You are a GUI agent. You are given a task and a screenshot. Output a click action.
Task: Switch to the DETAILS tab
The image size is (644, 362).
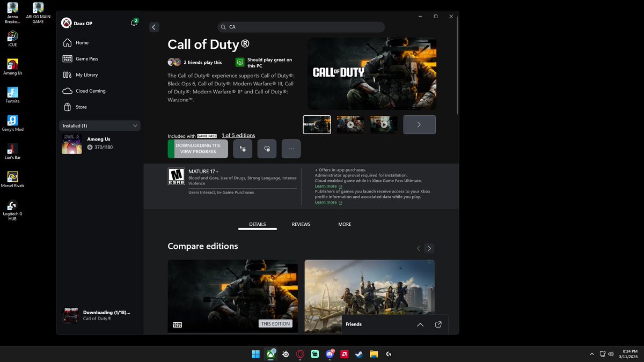click(258, 224)
